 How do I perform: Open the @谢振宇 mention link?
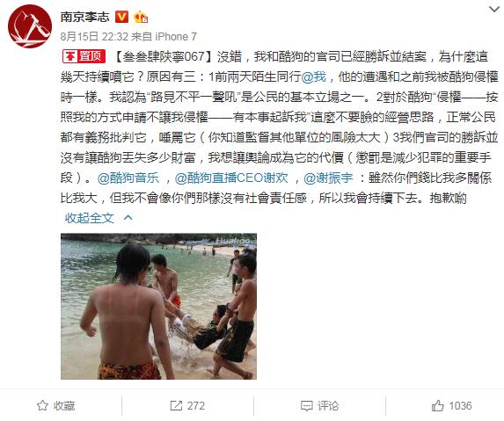328,178
